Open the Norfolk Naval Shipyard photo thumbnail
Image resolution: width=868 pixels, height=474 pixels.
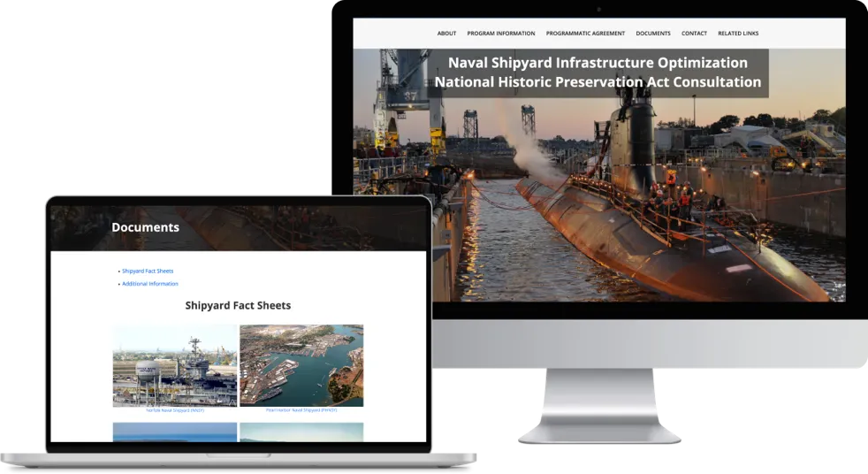(174, 364)
